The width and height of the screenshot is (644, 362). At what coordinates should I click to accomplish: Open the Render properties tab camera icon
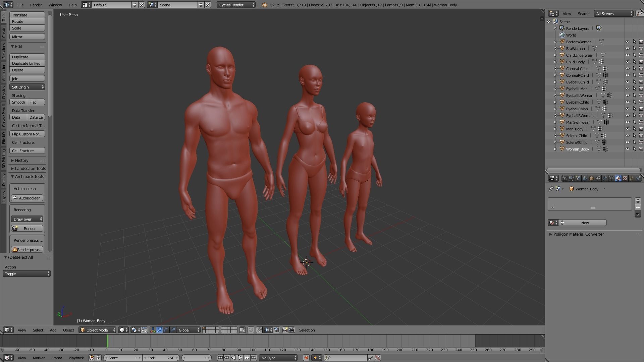565,178
